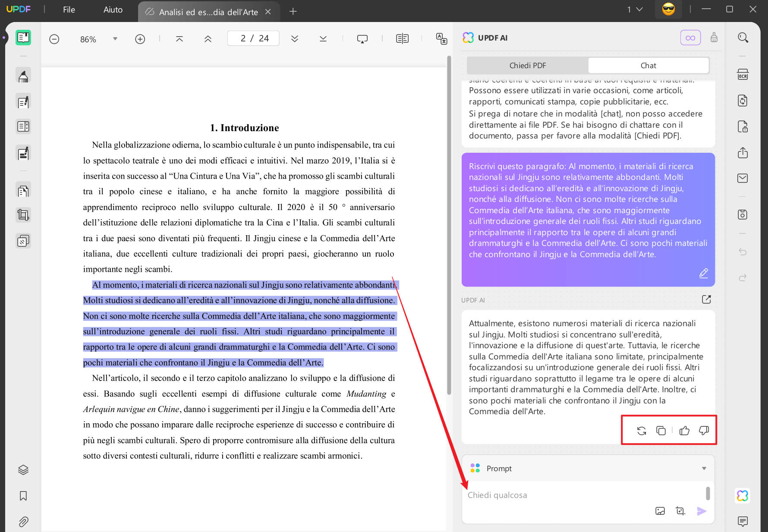Jump to the last page
This screenshot has height=532, width=768.
[x=323, y=39]
